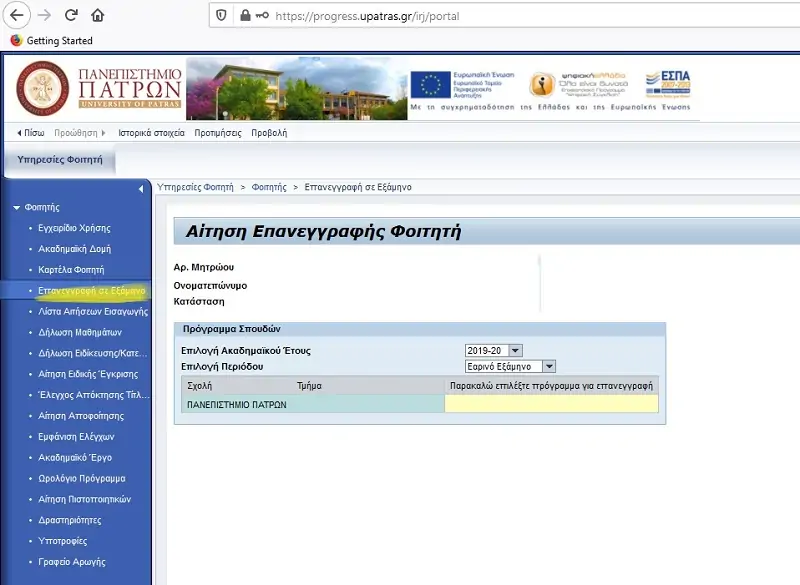Screen dimensions: 800x585
Task: Click the saved login key icon
Action: coord(264,16)
